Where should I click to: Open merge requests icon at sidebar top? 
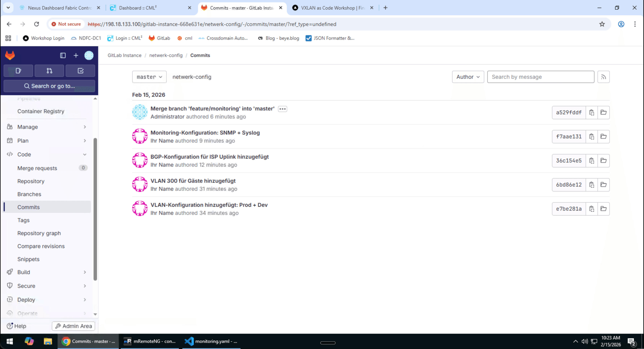point(49,71)
